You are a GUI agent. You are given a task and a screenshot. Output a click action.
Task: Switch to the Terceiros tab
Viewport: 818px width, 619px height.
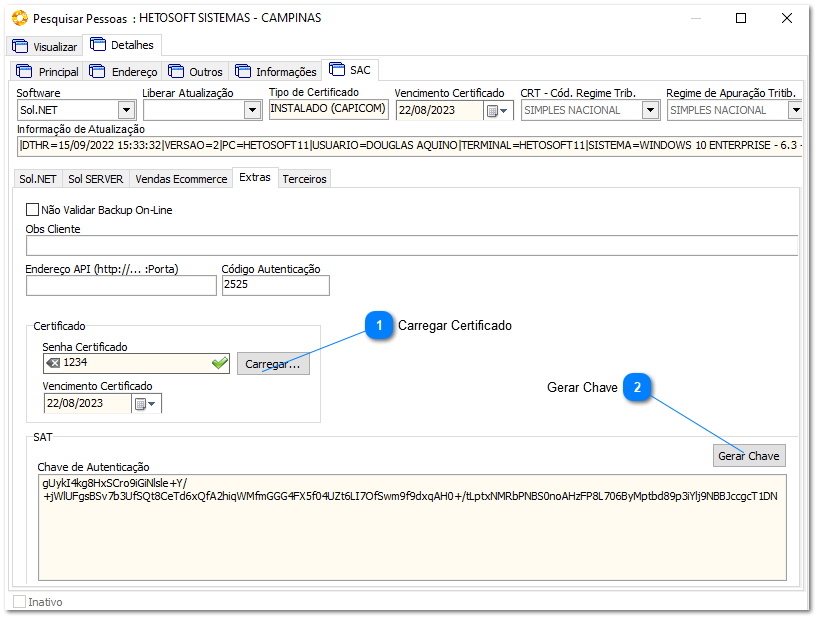(x=306, y=178)
